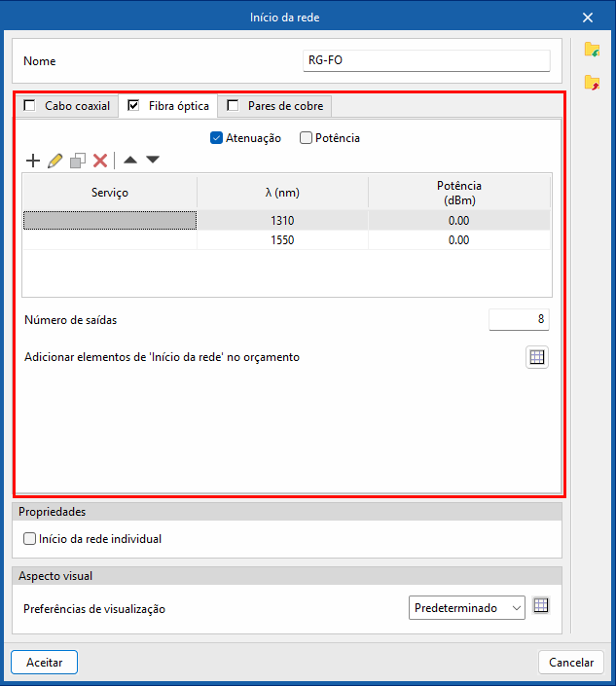Duplicate the selected service row
616x686 pixels.
[x=78, y=161]
